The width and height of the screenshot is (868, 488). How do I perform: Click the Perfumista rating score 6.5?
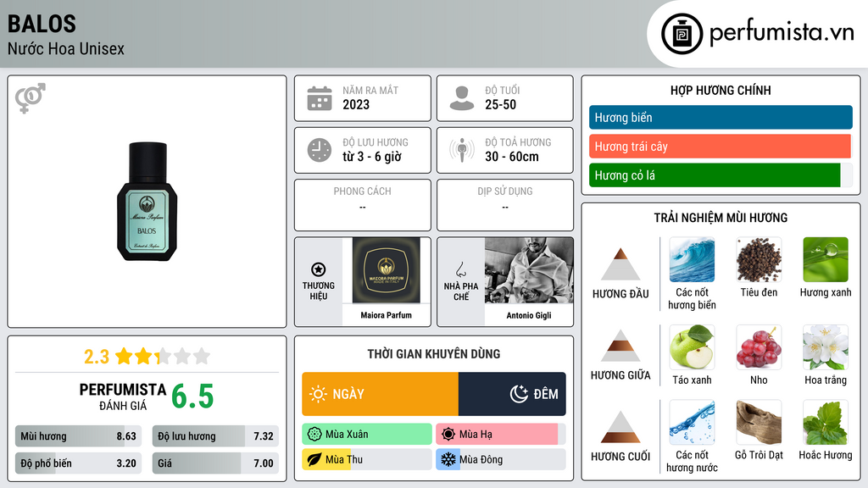[192, 396]
